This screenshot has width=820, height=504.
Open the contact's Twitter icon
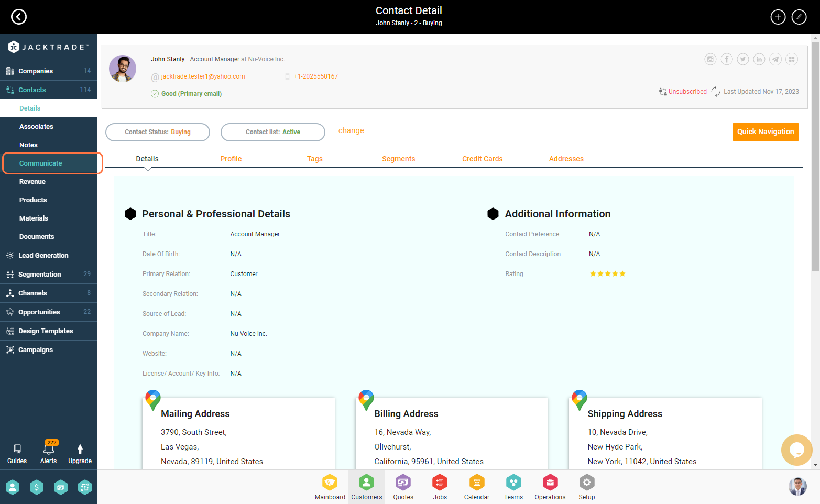[743, 59]
